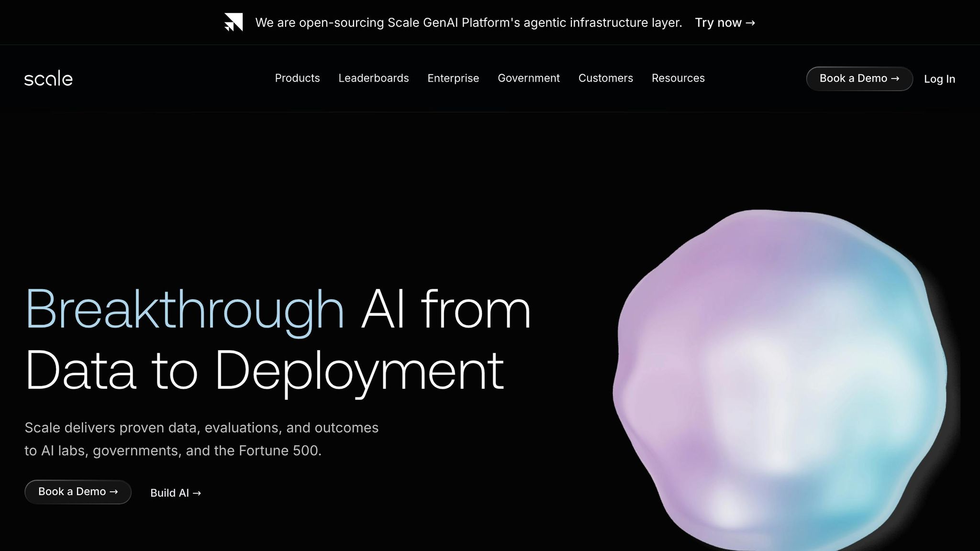Screen dimensions: 980x551
Task: Click the announcement banner cursor icon
Action: click(233, 22)
